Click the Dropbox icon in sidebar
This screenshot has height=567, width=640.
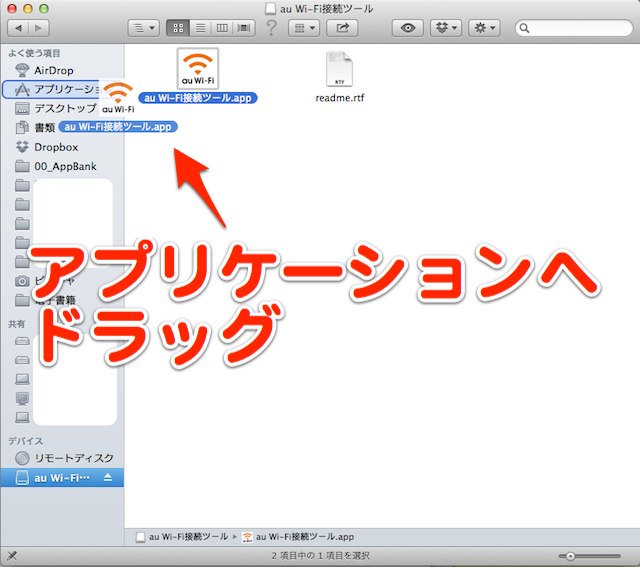coord(22,147)
